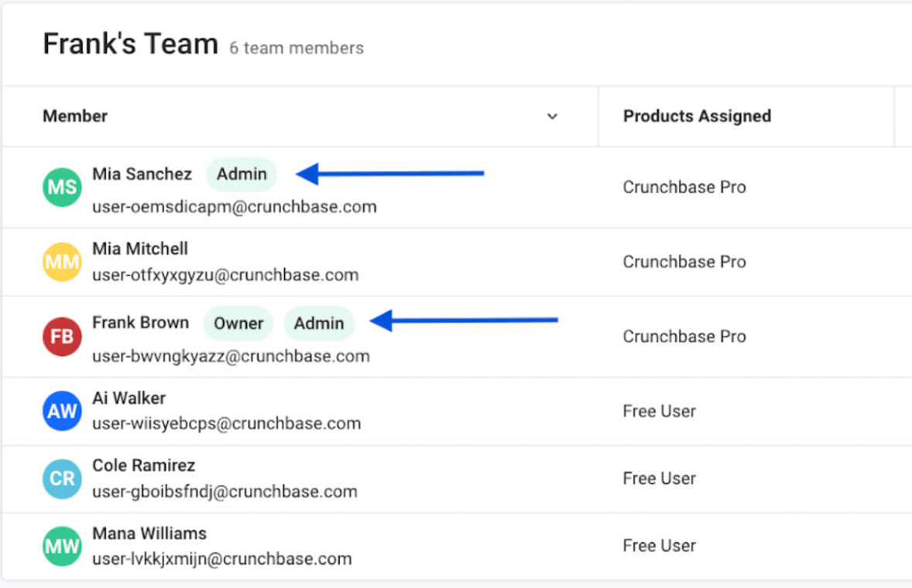Click the Owner badge next to Frank Brown
This screenshot has height=588, width=912.
pyautogui.click(x=238, y=323)
